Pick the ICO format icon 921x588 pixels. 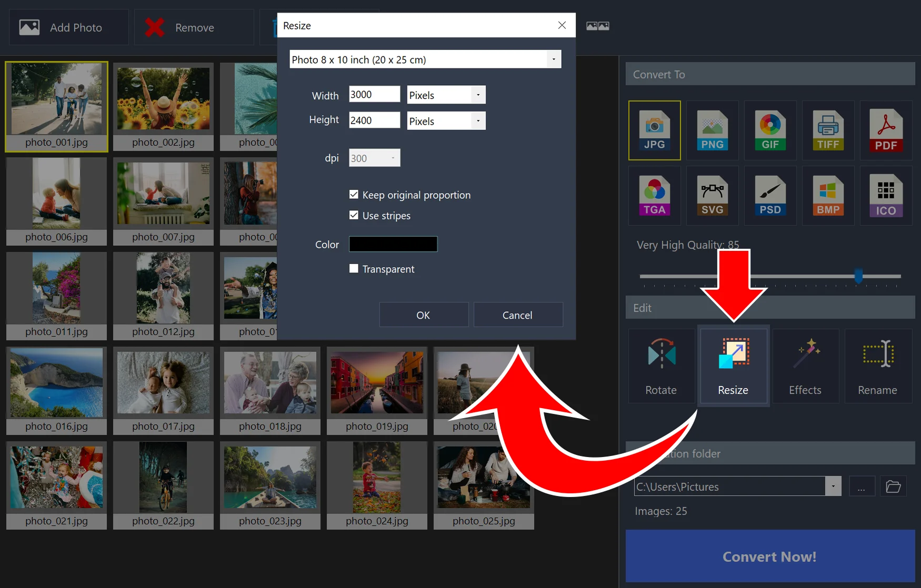pos(886,196)
